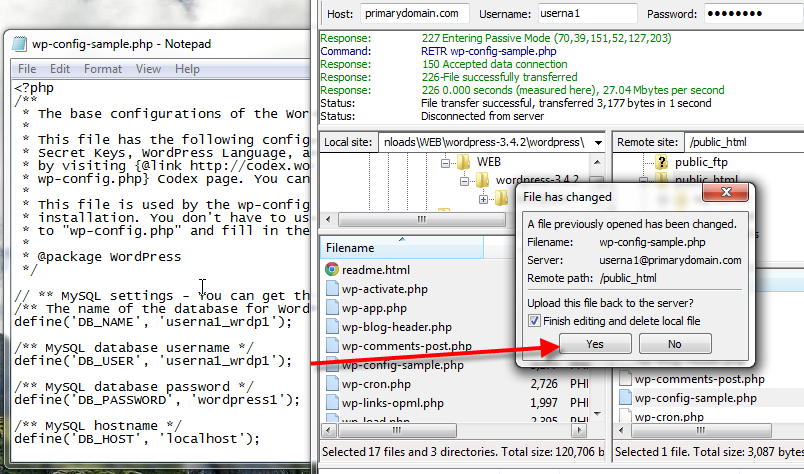The image size is (804, 474).
Task: Select the wp-cron.php icon in local list
Action: (332, 385)
